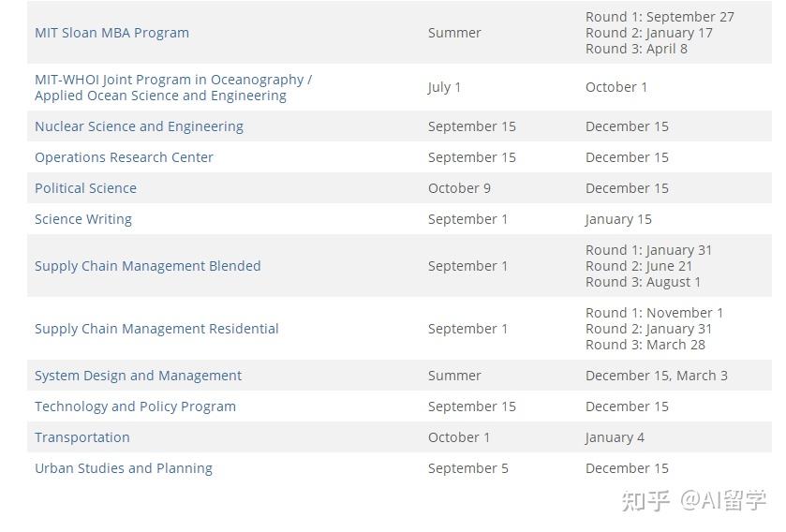Image resolution: width=786 pixels, height=532 pixels.
Task: Open the Science Writing program link
Action: 83,219
